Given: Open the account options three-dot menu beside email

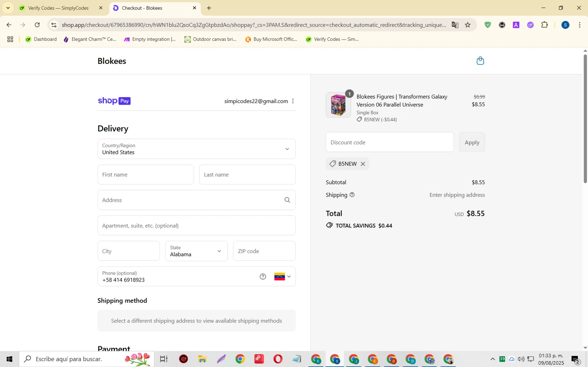Looking at the screenshot, I should pyautogui.click(x=293, y=101).
